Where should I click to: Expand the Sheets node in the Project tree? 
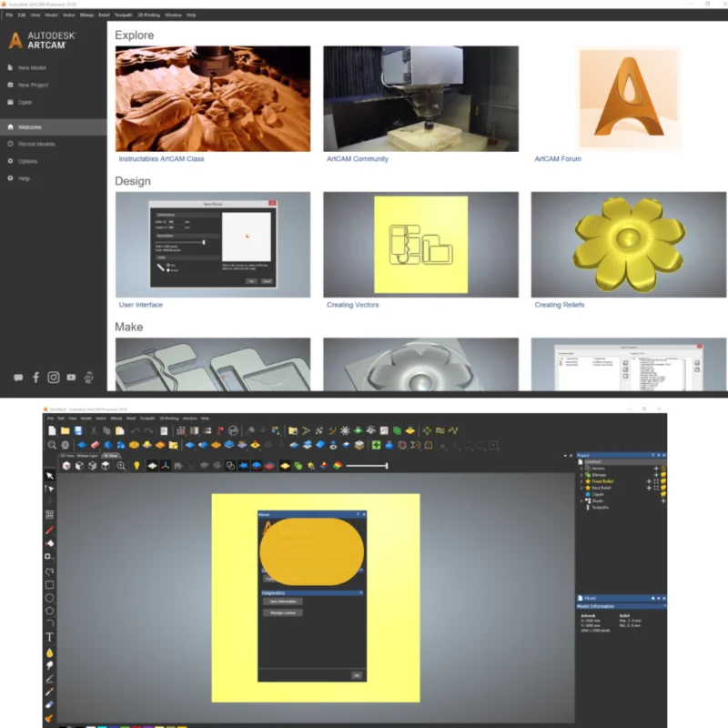point(580,500)
